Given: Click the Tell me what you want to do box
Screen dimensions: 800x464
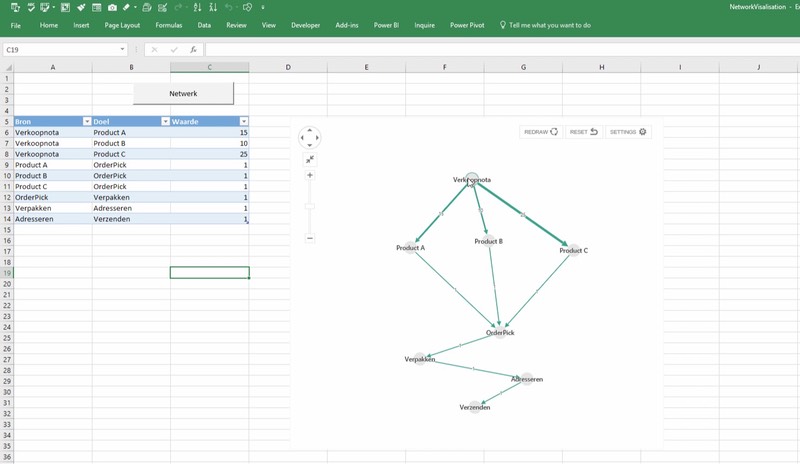Looking at the screenshot, I should (545, 25).
